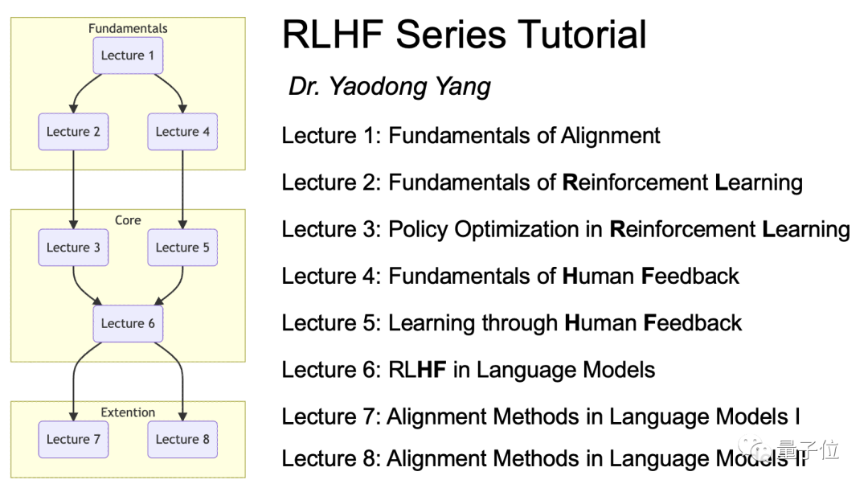This screenshot has width=868, height=488.
Task: Click the Dr. Yaodong Yang author name
Action: 390,86
